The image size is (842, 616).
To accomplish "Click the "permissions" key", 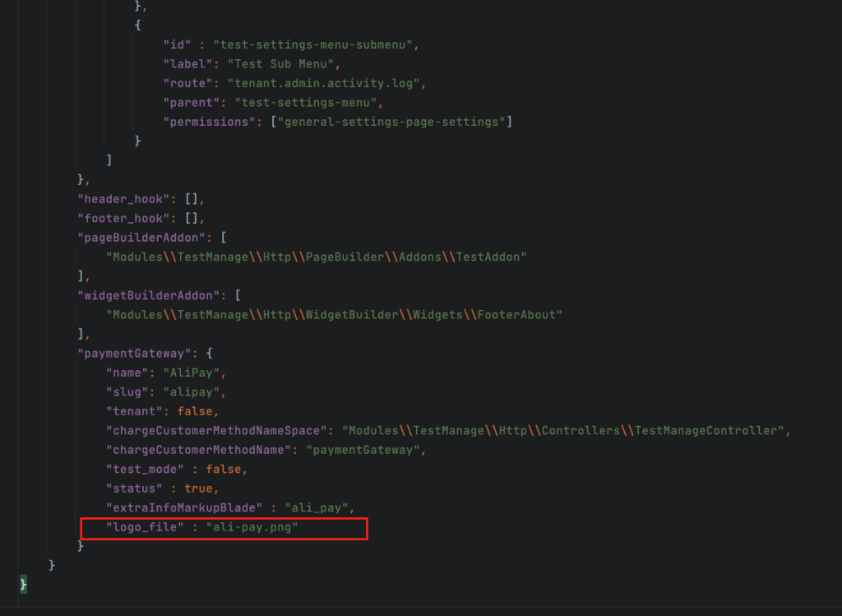I will [210, 122].
